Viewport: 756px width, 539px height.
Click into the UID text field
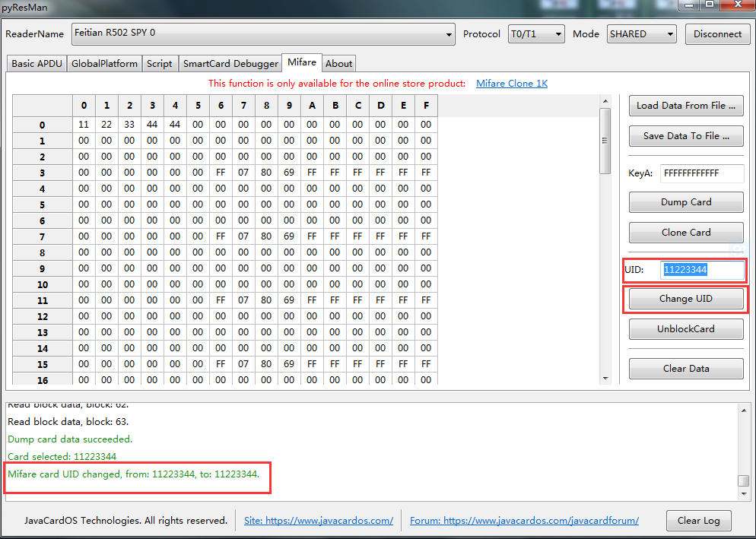click(701, 270)
